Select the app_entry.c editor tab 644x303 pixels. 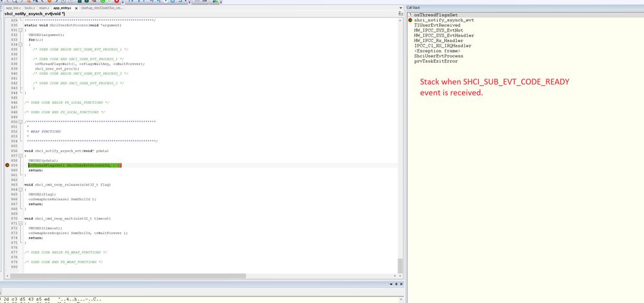point(62,8)
